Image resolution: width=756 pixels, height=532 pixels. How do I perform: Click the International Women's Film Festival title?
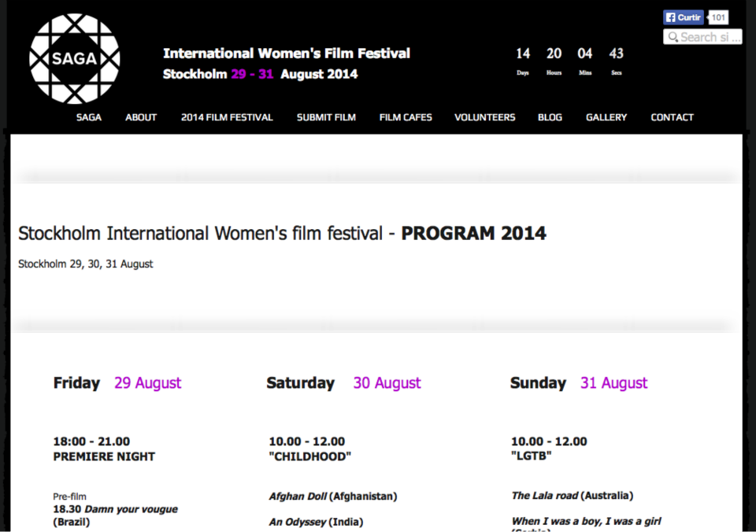287,54
